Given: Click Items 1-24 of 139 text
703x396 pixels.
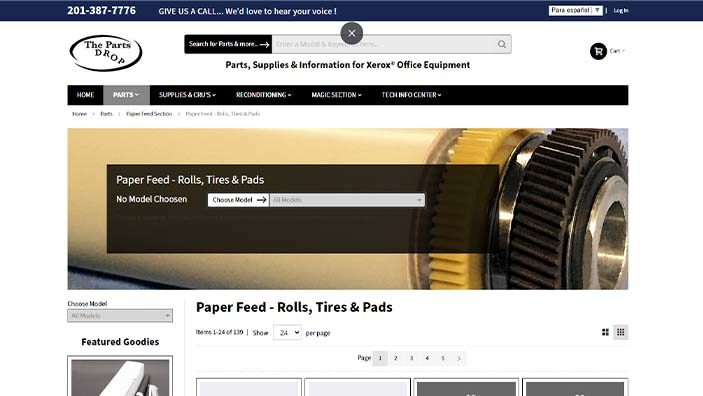Looking at the screenshot, I should tap(219, 332).
